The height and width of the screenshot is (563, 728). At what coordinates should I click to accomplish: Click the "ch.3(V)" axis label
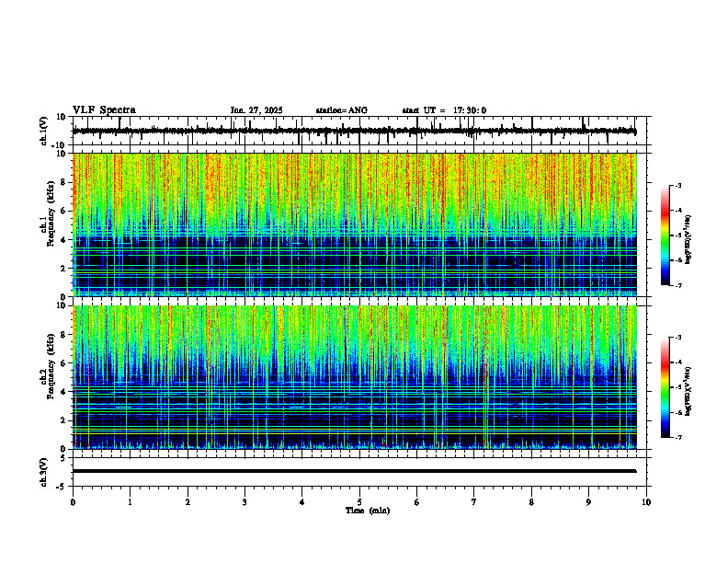point(44,472)
